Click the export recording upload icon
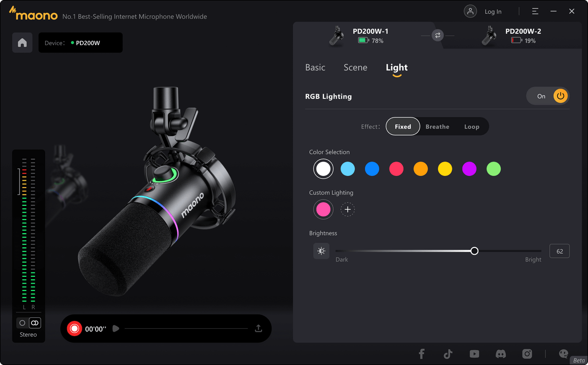 259,329
